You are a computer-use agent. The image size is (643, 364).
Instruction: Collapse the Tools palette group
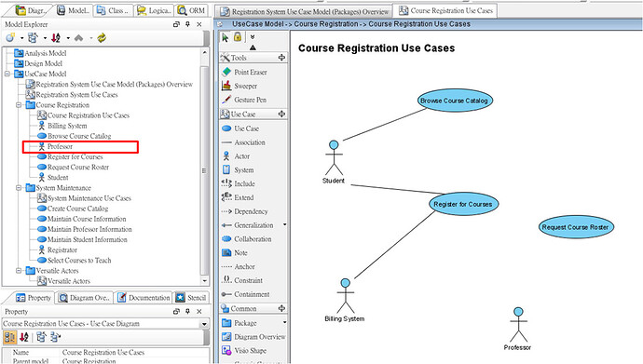click(281, 58)
